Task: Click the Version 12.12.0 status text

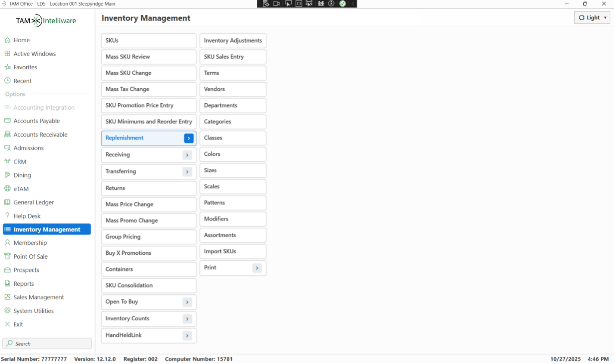Action: 95,359
